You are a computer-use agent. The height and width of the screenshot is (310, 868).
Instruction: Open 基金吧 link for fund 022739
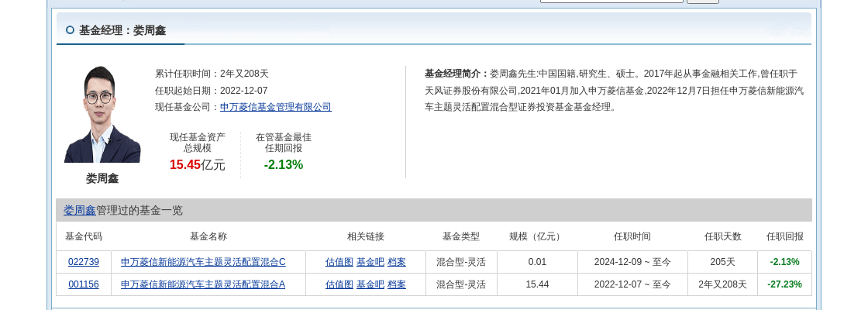coord(370,262)
